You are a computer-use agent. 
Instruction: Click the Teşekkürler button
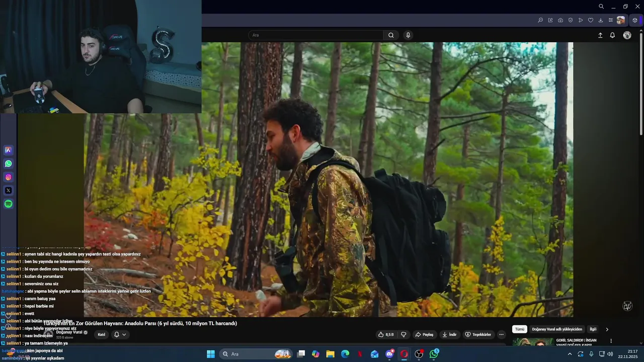(x=478, y=334)
